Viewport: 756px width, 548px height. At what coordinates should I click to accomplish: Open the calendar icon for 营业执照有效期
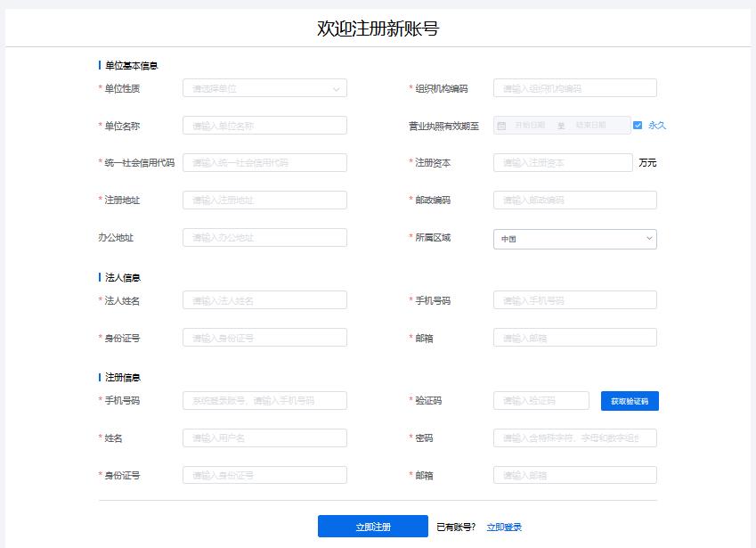coord(501,125)
